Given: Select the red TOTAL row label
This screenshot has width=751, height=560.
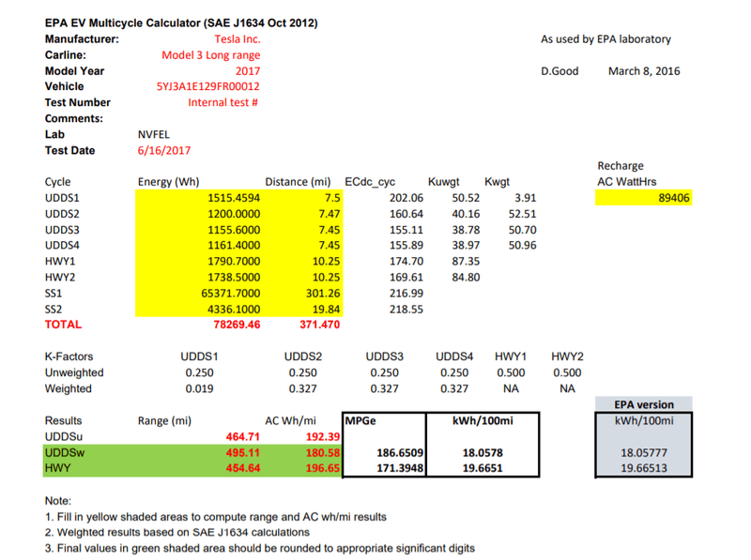Looking at the screenshot, I should click(63, 325).
